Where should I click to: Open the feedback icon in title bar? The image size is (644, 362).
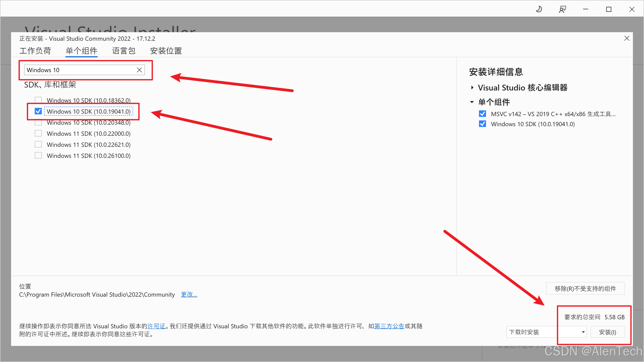coord(562,10)
